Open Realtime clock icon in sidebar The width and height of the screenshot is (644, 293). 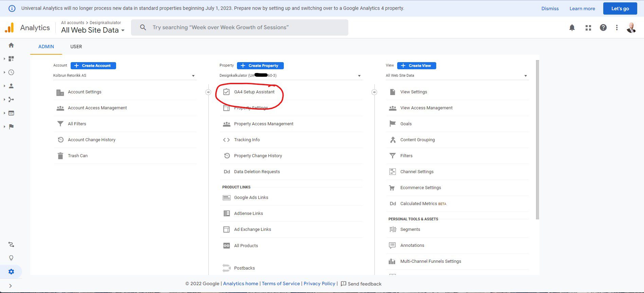11,72
